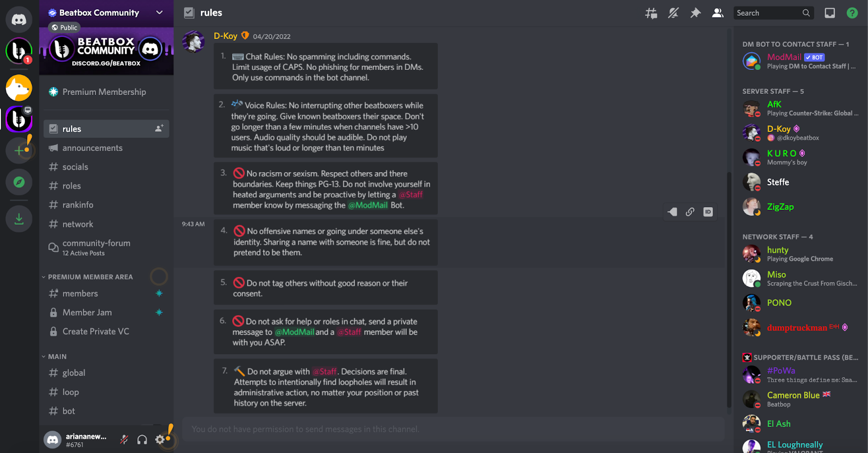Open Explore Public Servers compass icon

(19, 182)
